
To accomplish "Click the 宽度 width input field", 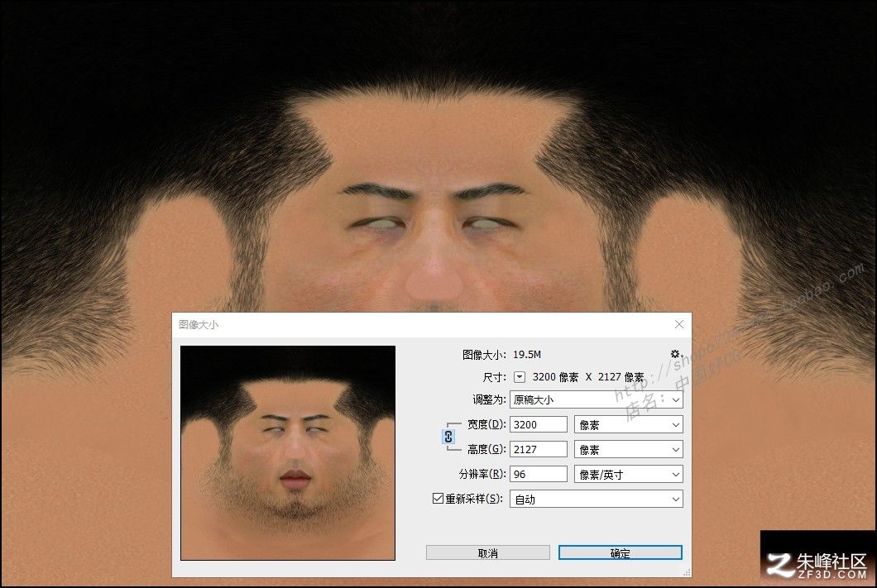I will 538,424.
